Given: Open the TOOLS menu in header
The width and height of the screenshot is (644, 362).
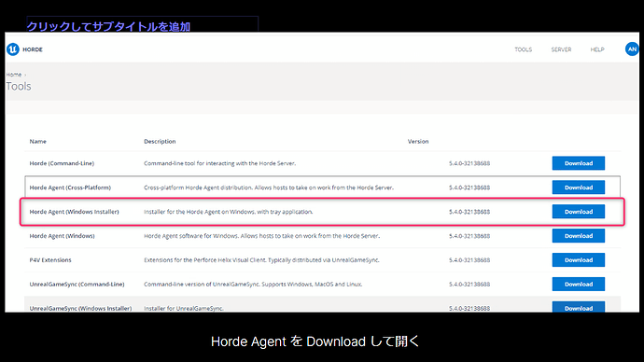Looking at the screenshot, I should [x=524, y=49].
